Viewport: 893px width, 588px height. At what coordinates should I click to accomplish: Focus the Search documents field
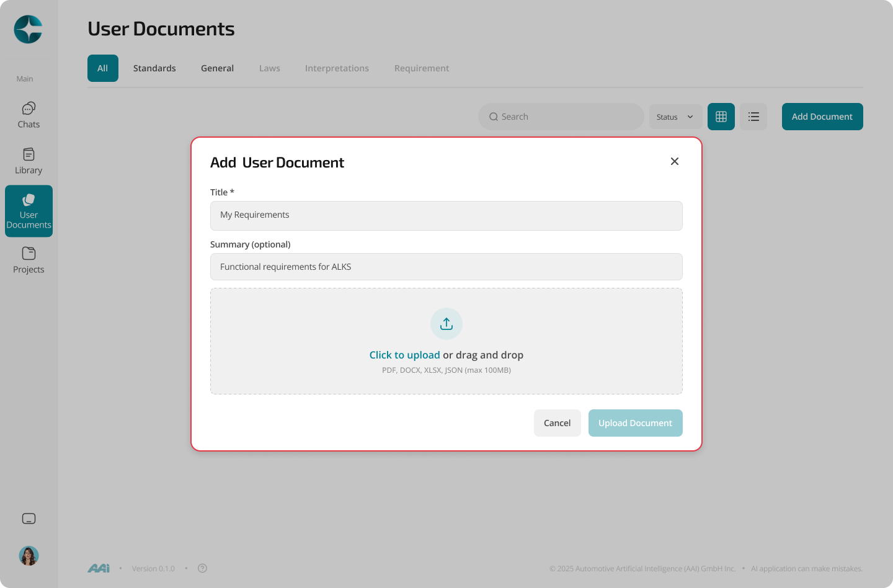(561, 117)
